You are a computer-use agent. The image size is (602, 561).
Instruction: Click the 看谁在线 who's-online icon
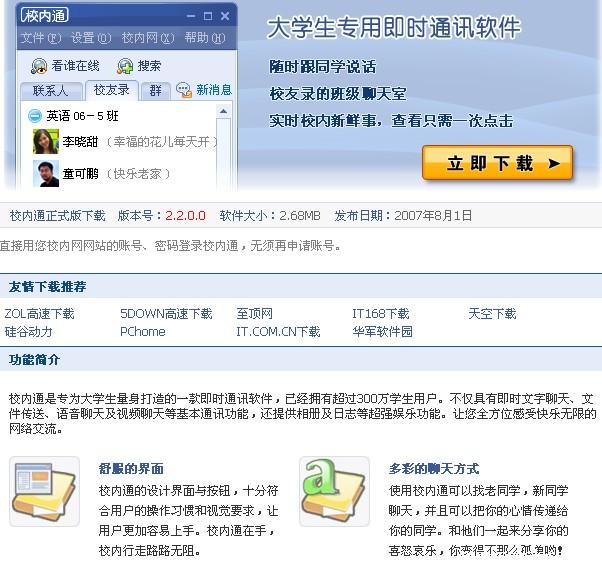pos(39,66)
